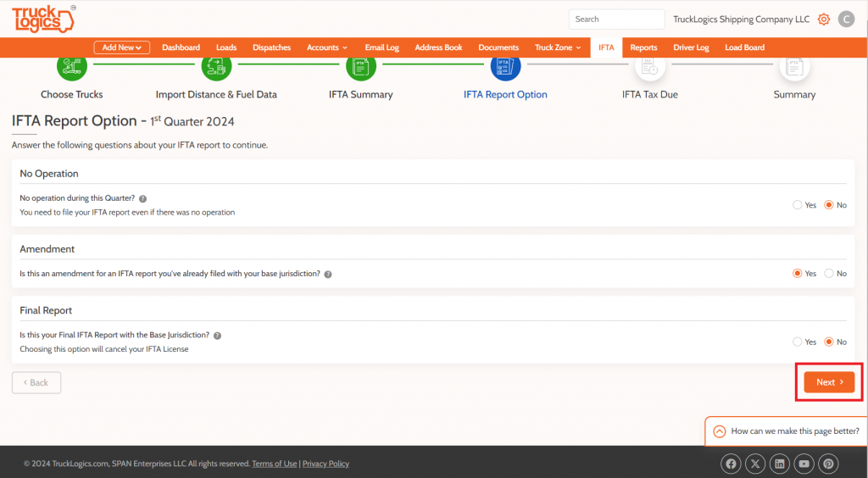868x478 pixels.
Task: Open the Loads menu item
Action: click(226, 47)
